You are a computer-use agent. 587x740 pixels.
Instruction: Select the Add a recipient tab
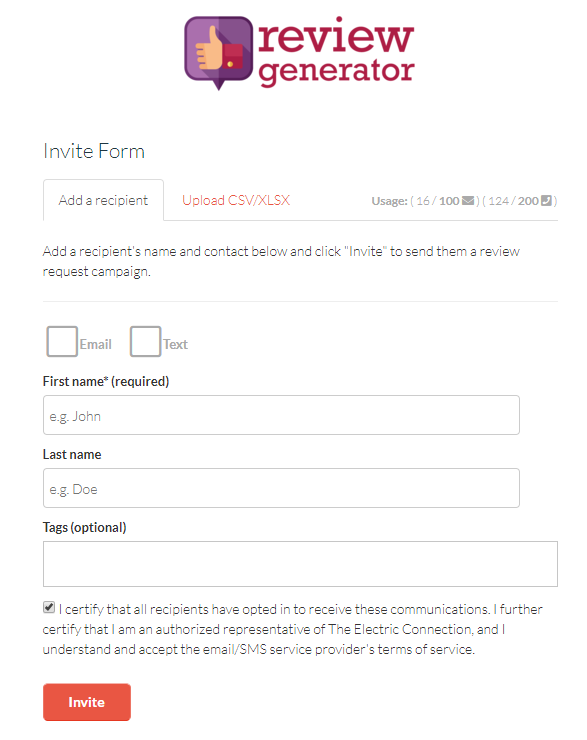click(x=103, y=200)
